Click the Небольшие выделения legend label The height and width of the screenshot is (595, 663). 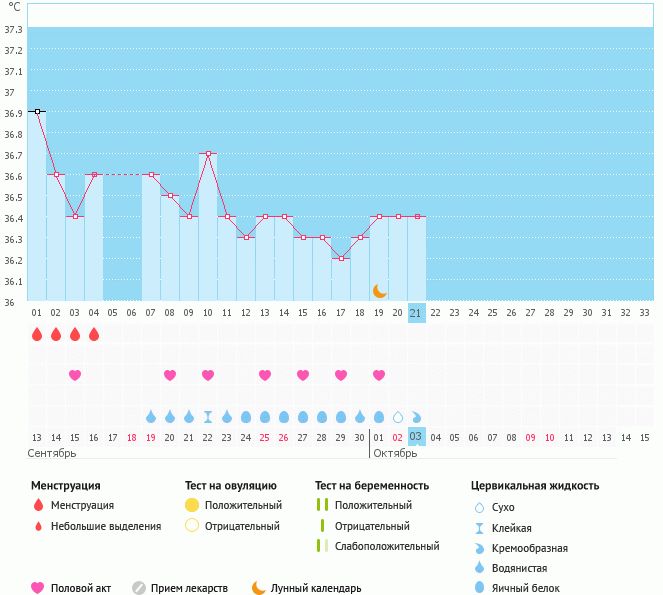click(106, 526)
